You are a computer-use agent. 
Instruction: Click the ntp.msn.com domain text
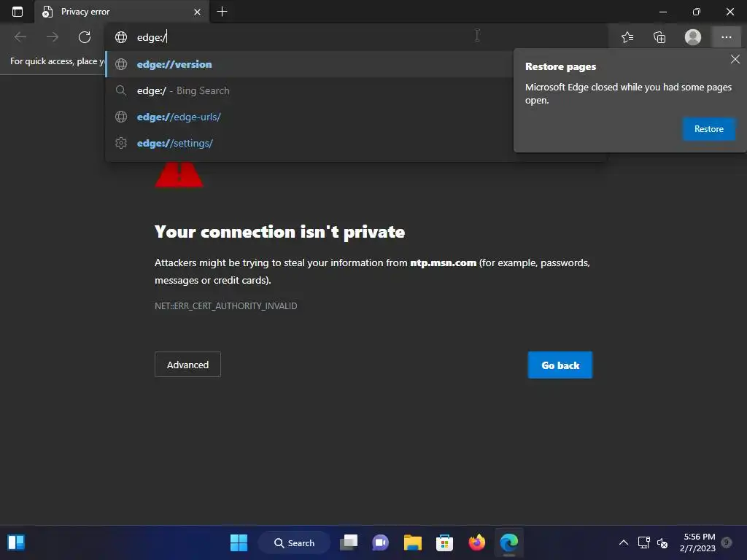443,262
